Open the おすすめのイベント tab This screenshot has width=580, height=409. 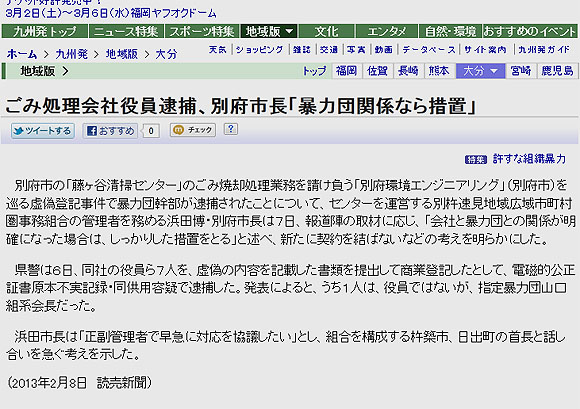tap(530, 31)
